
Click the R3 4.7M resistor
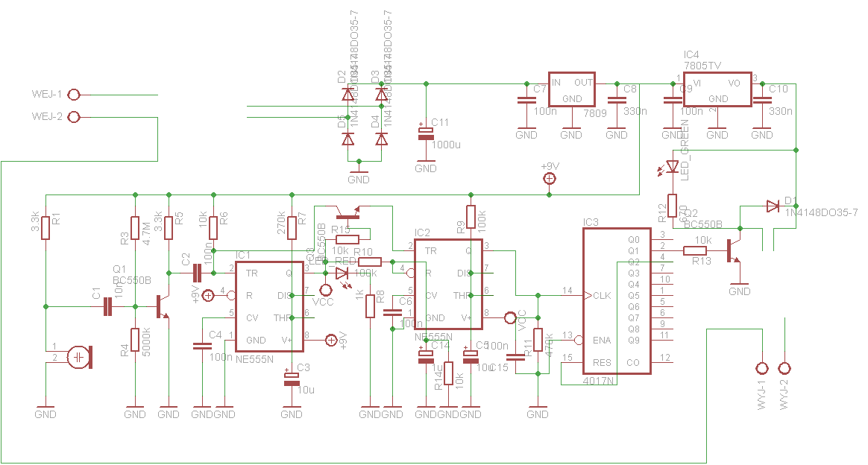pyautogui.click(x=134, y=228)
